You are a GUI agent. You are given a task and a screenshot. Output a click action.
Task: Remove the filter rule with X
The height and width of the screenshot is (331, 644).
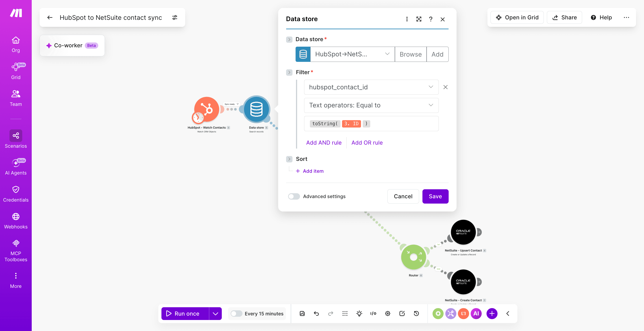(445, 87)
